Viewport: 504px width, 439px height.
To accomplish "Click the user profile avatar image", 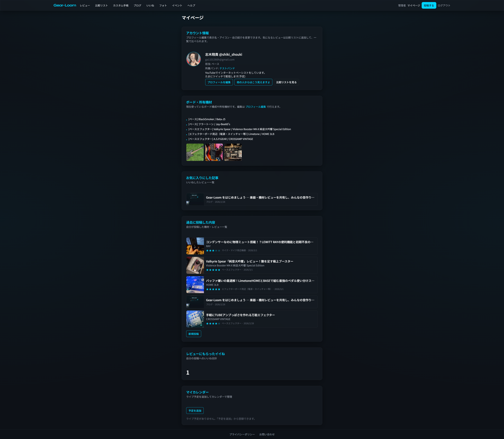I will 194,59.
